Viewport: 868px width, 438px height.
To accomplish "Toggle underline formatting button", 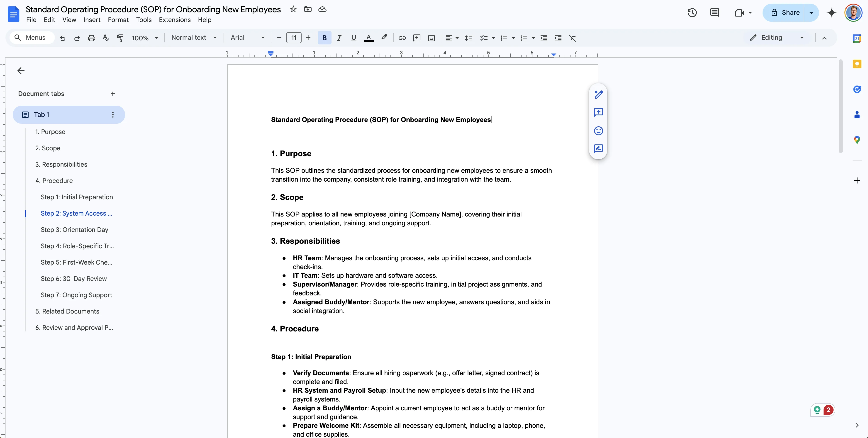I will tap(354, 38).
